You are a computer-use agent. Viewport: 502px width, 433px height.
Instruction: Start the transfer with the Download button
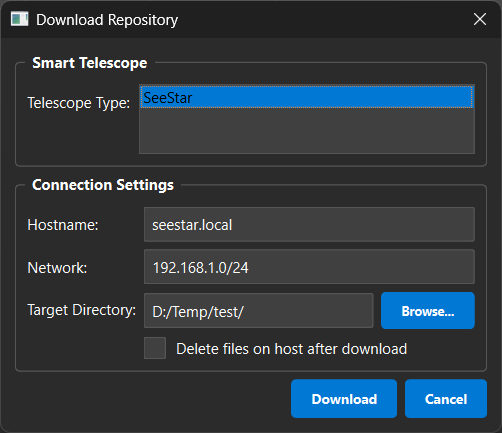(x=344, y=399)
